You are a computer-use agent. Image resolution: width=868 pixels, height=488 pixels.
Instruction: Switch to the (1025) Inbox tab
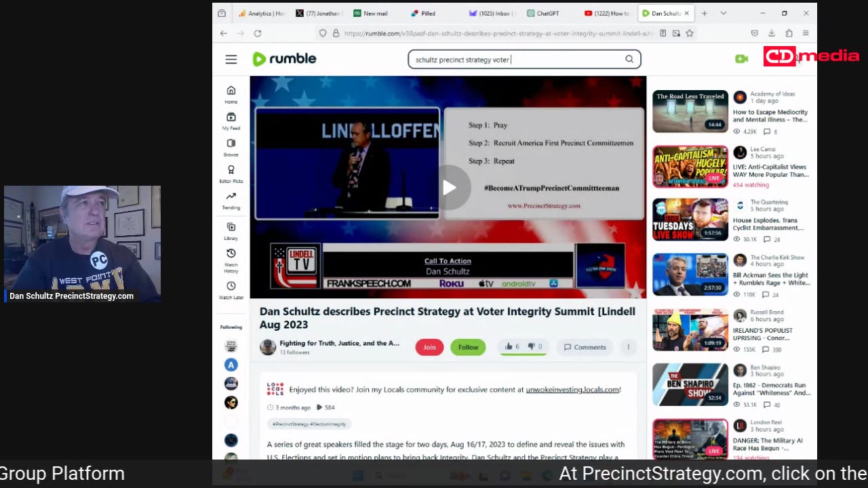pos(492,14)
